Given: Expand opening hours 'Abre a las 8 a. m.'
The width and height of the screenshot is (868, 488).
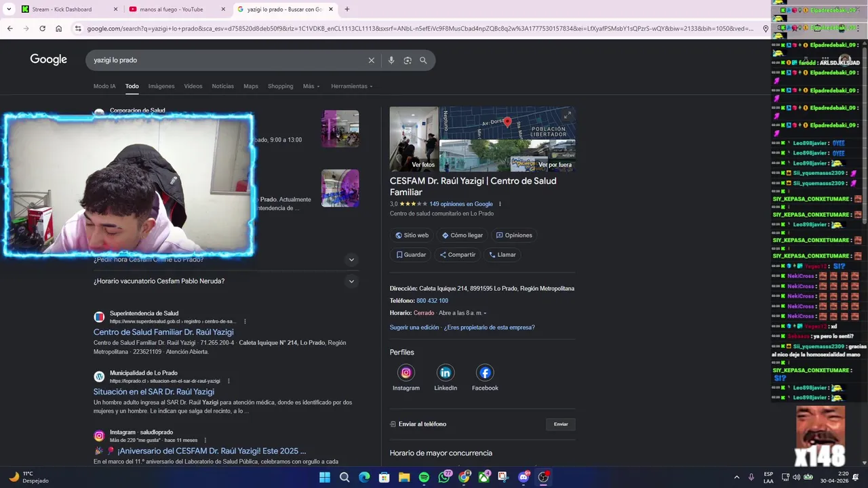Looking at the screenshot, I should click(x=462, y=313).
